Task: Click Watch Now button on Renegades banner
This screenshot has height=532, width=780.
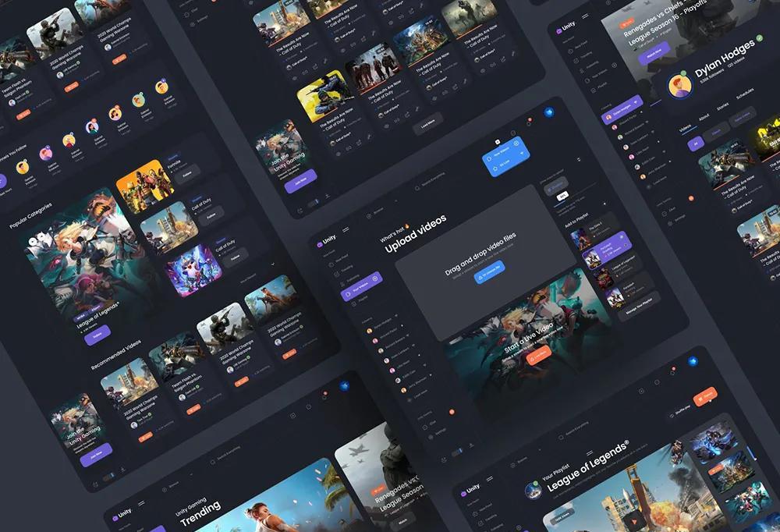Action: tap(654, 53)
